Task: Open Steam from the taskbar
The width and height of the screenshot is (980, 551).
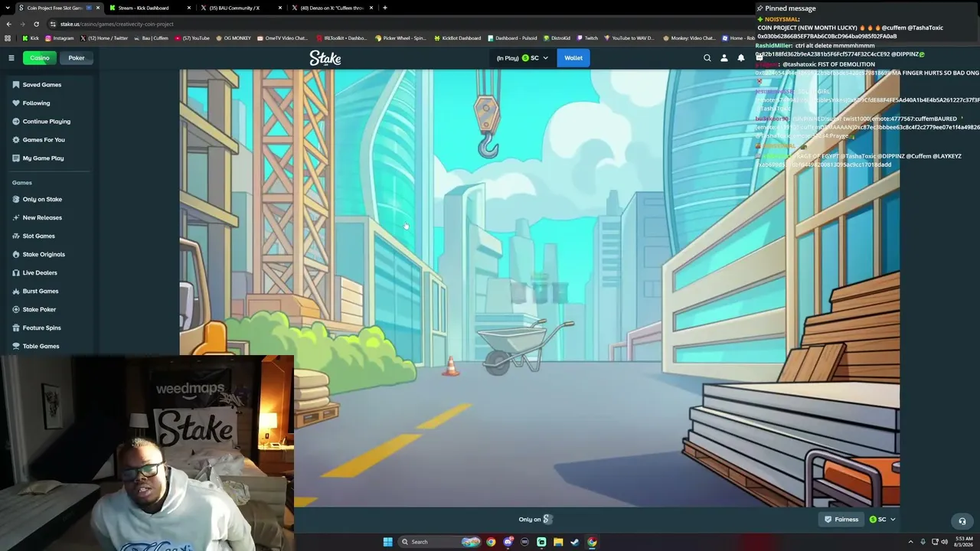Action: coord(575,542)
